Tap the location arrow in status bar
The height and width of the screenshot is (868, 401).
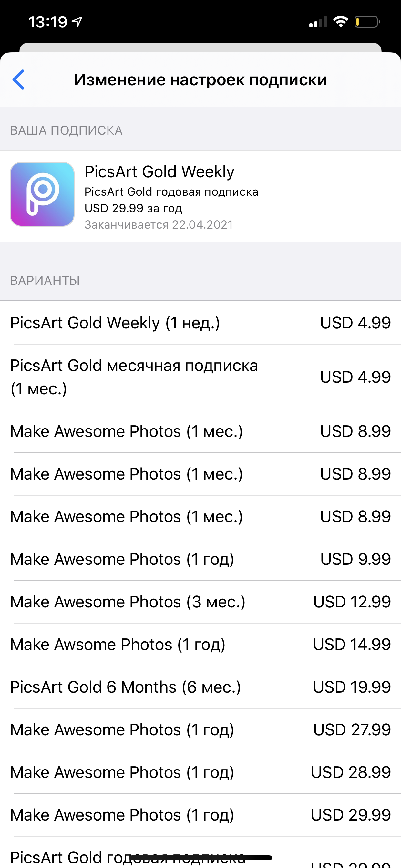coord(77,22)
